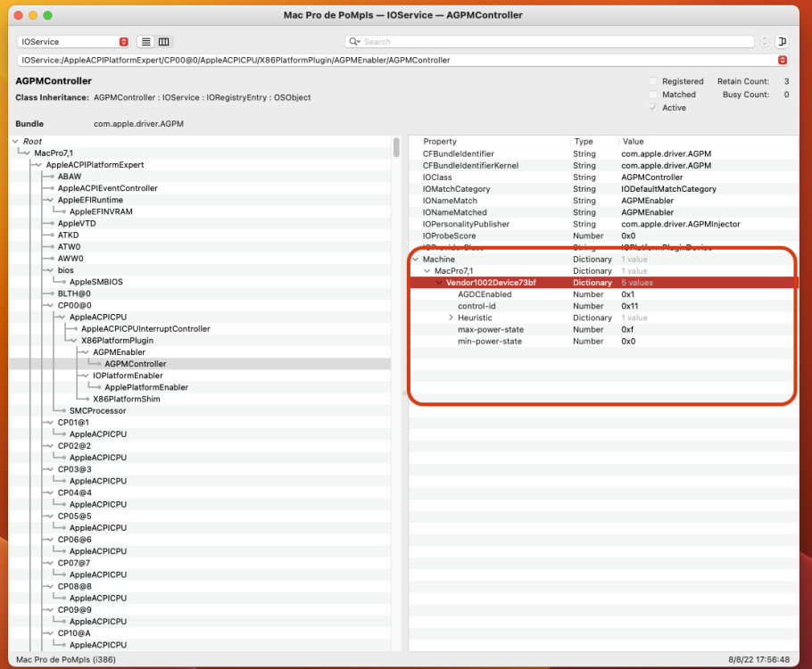812x669 pixels.
Task: Collapse the IOPlatformEnabler node
Action: point(86,376)
